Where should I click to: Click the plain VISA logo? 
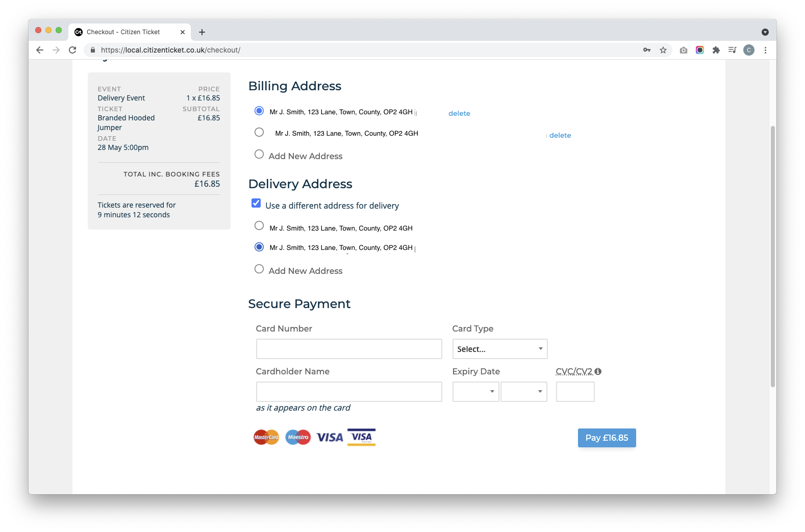(x=330, y=437)
